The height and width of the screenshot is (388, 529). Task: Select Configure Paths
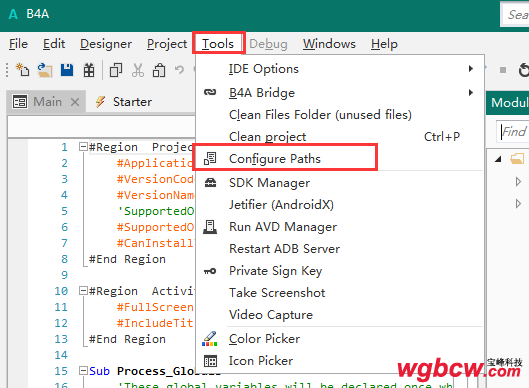[x=340, y=159]
